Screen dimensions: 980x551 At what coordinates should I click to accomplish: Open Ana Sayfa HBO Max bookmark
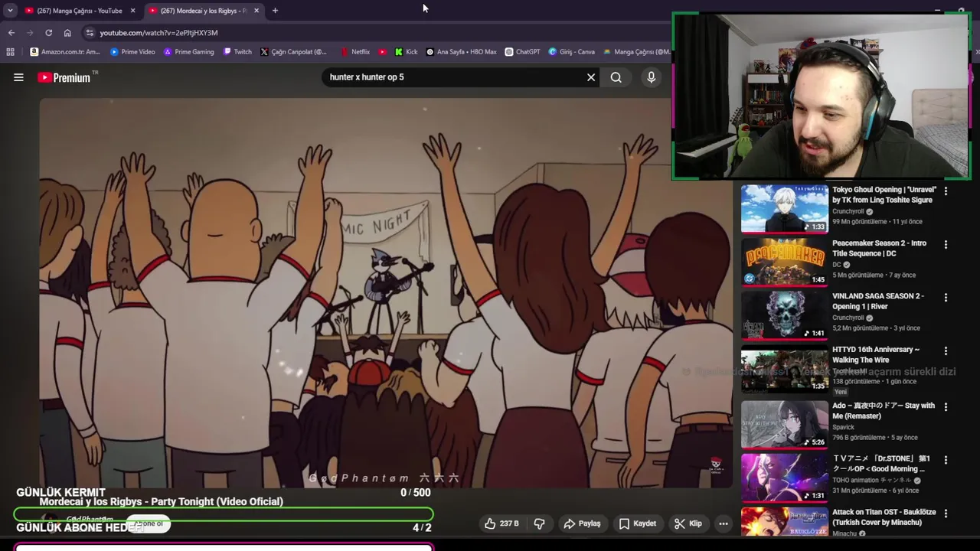(462, 52)
